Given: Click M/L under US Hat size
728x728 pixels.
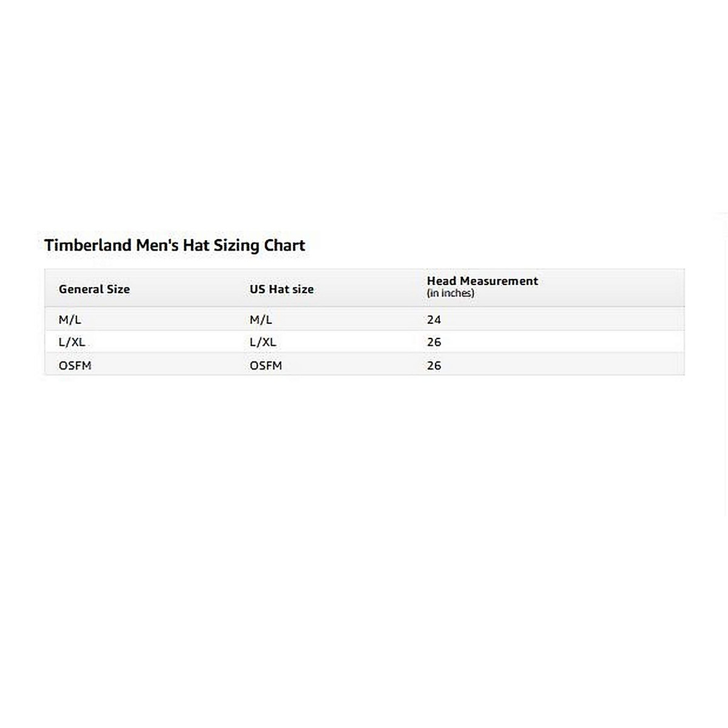Looking at the screenshot, I should (x=261, y=320).
